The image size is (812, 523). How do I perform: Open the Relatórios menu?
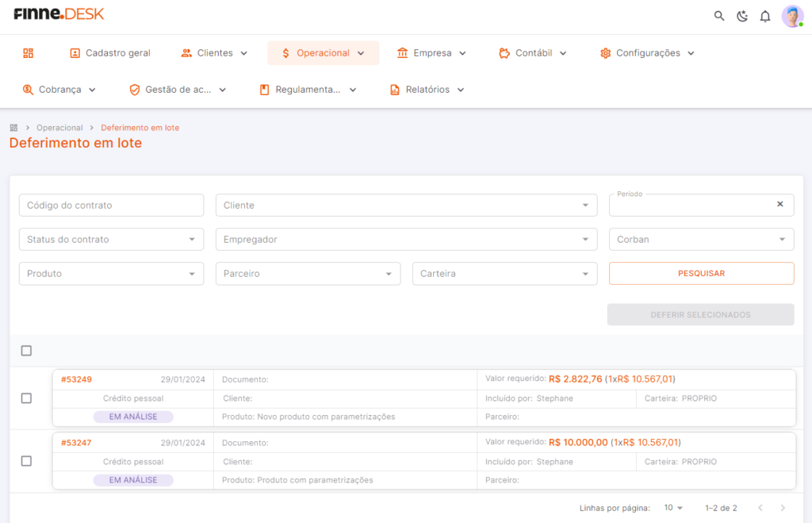(x=427, y=90)
